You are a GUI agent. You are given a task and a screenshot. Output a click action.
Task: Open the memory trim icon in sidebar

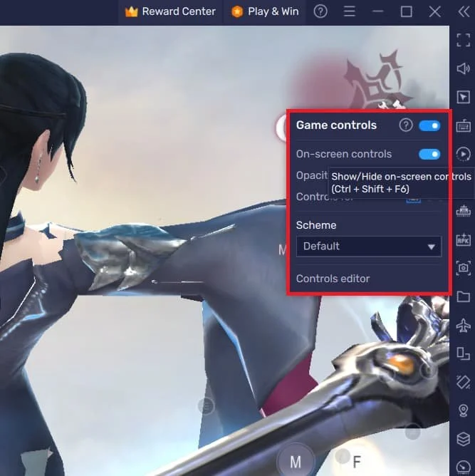click(463, 211)
